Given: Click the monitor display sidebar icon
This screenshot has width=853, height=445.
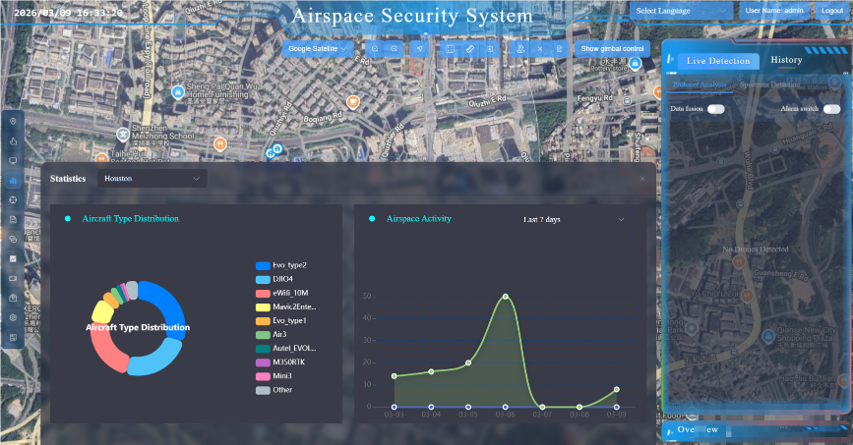Looking at the screenshot, I should 13,161.
